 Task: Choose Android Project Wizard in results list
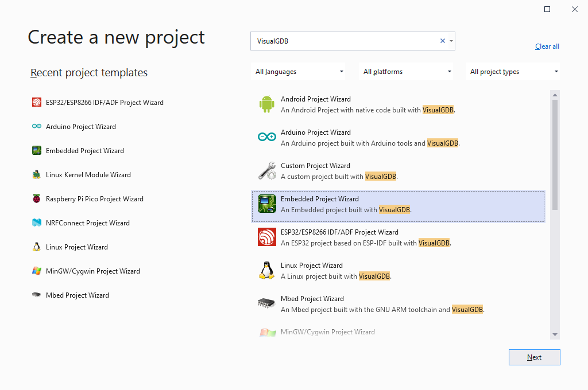(398, 104)
